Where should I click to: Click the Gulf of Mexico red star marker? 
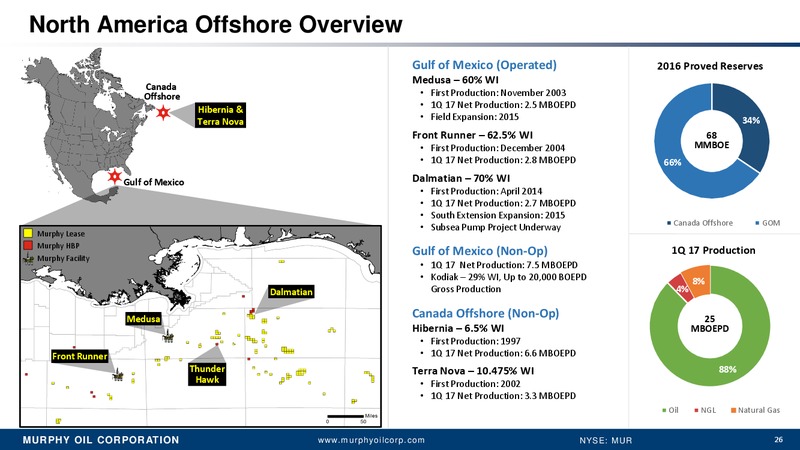pos(115,177)
